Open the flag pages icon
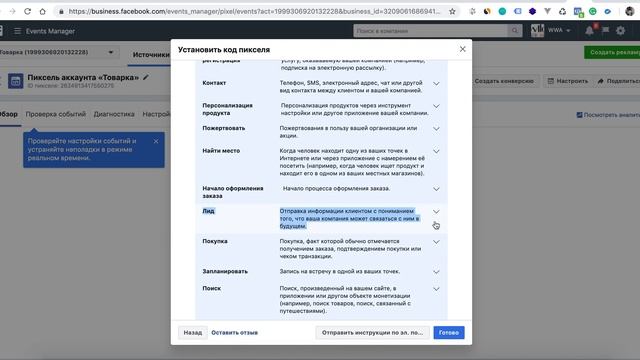Viewport: 640px width, 360px height. (605, 30)
